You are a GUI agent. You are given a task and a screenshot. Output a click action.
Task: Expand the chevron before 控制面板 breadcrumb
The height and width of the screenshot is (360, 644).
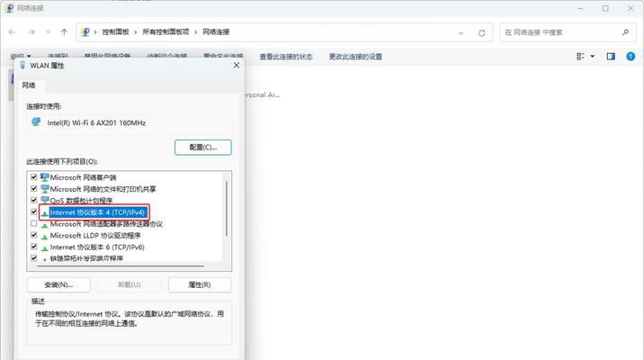[95, 32]
